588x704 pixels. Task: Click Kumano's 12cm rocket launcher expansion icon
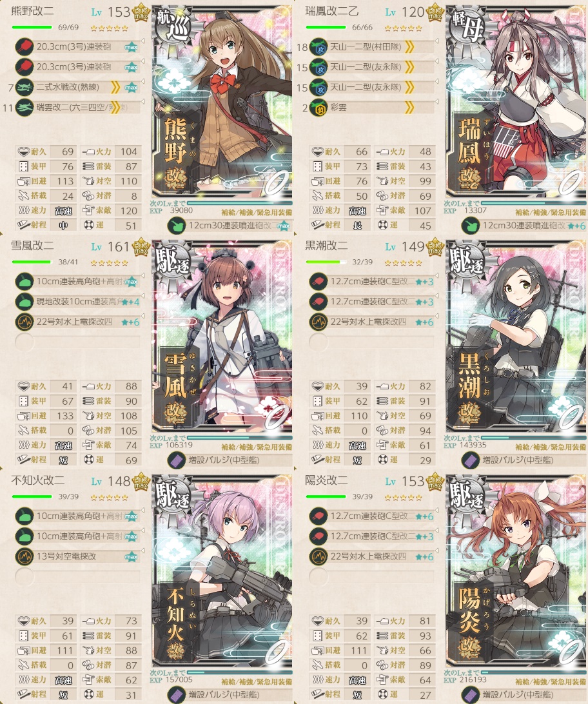coord(177,226)
